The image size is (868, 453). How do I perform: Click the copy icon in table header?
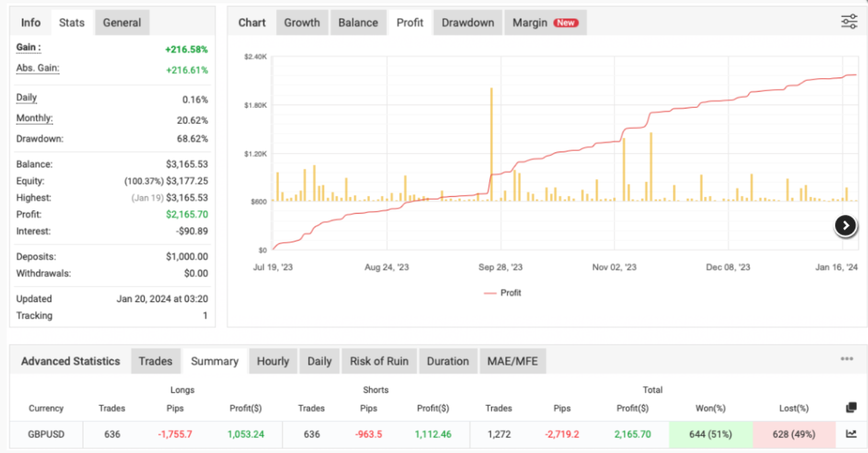tap(851, 408)
